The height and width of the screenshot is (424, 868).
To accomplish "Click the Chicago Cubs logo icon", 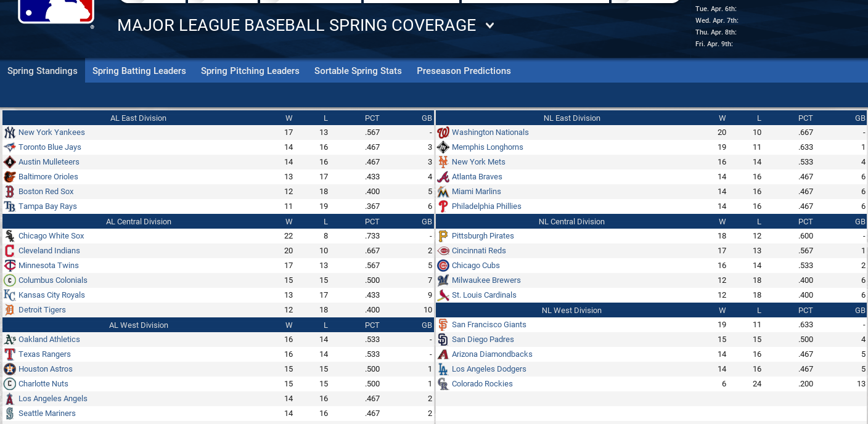I will click(x=443, y=266).
